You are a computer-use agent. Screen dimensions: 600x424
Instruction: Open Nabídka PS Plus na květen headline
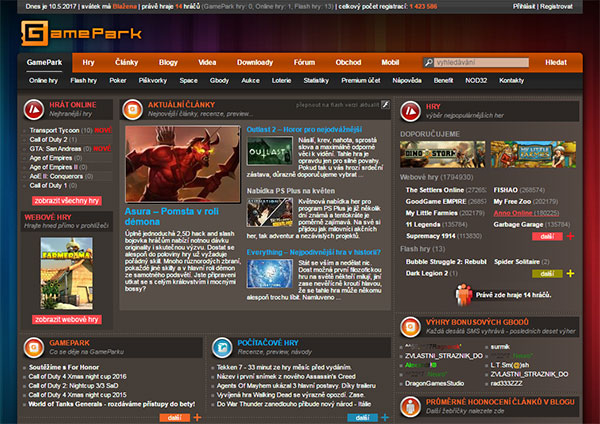(x=291, y=191)
